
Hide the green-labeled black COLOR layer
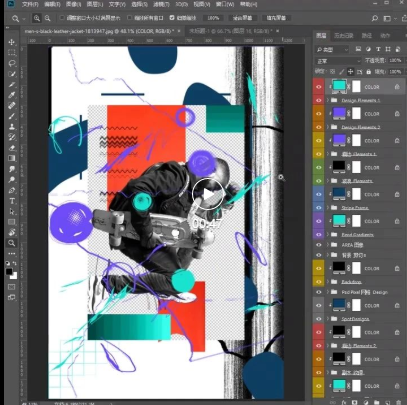pos(319,167)
